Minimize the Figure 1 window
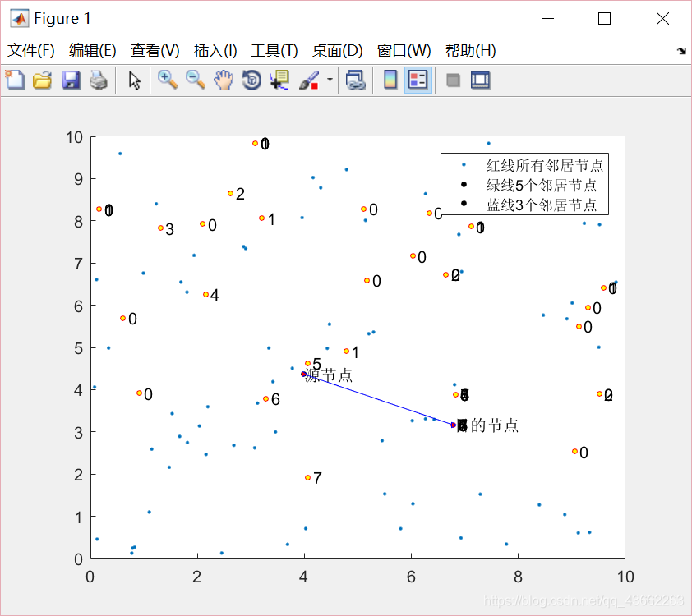This screenshot has width=692, height=616. [x=547, y=19]
